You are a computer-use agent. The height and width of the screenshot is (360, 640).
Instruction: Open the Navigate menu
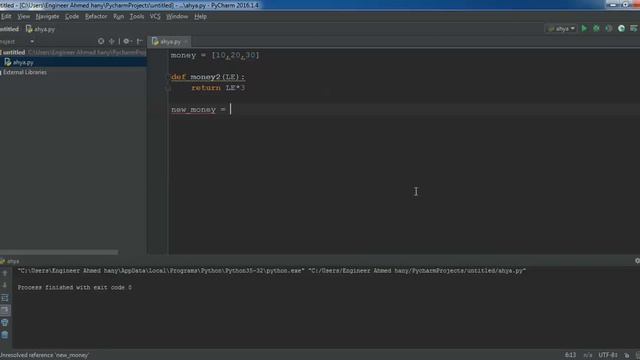(47, 17)
